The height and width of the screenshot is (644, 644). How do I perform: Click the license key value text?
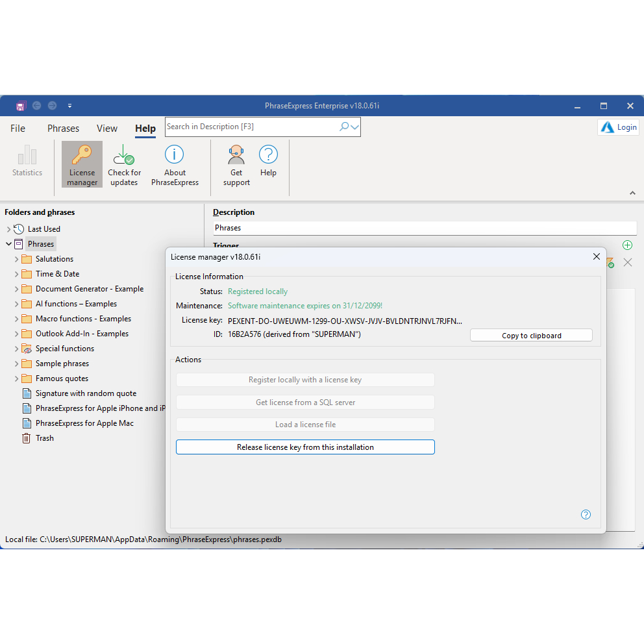[345, 321]
